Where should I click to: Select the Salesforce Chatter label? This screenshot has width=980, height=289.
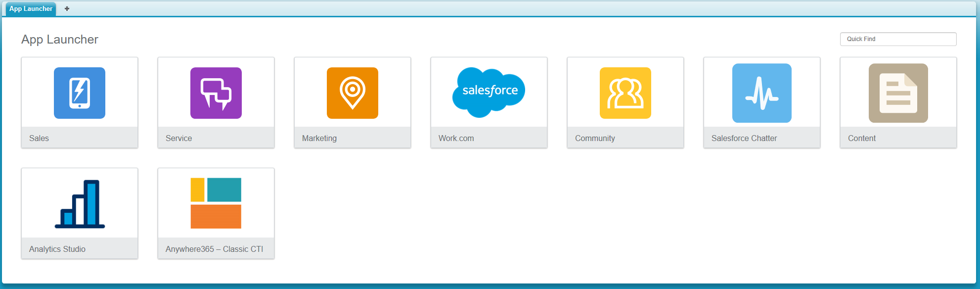(744, 139)
